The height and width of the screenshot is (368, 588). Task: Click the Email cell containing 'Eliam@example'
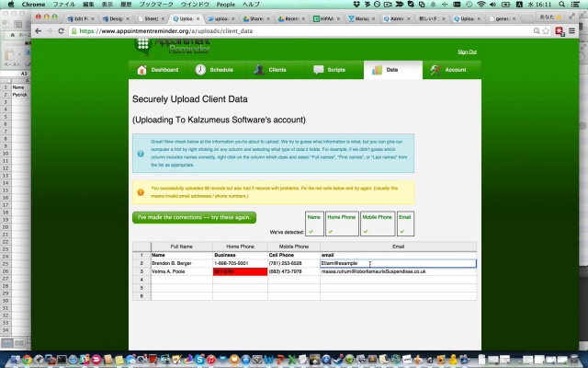pos(397,264)
